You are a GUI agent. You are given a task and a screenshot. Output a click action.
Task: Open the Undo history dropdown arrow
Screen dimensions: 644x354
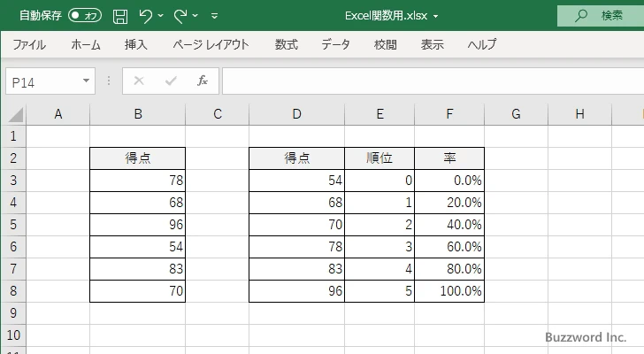[161, 16]
